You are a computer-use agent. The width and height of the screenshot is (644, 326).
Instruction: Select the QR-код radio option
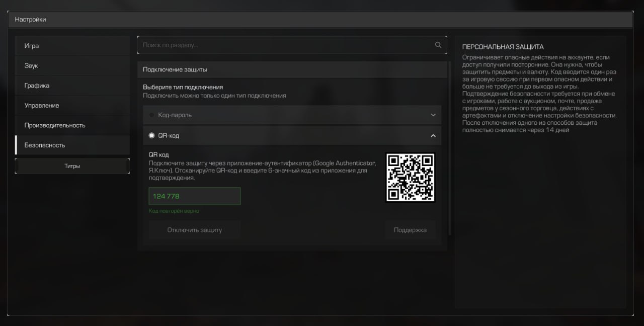click(x=152, y=136)
